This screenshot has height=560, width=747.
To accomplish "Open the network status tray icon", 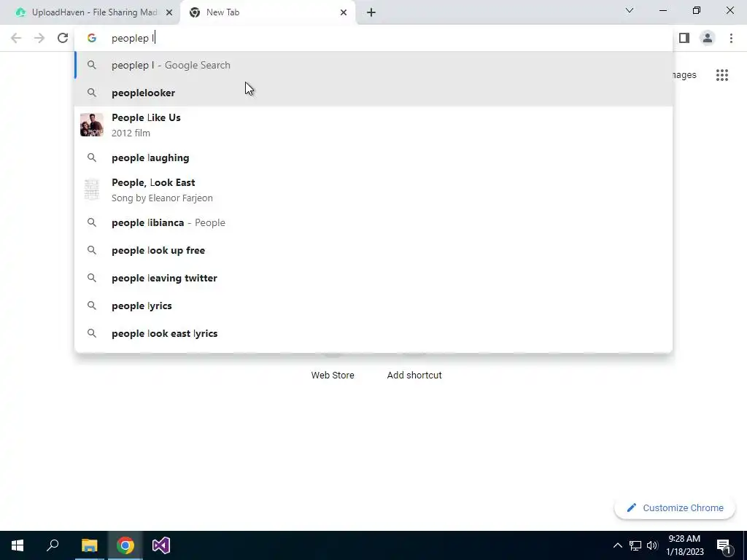I will (635, 545).
